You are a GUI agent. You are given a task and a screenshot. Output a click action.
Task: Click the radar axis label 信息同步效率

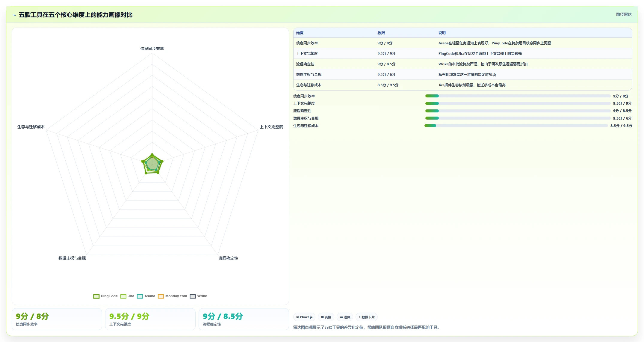pos(152,49)
